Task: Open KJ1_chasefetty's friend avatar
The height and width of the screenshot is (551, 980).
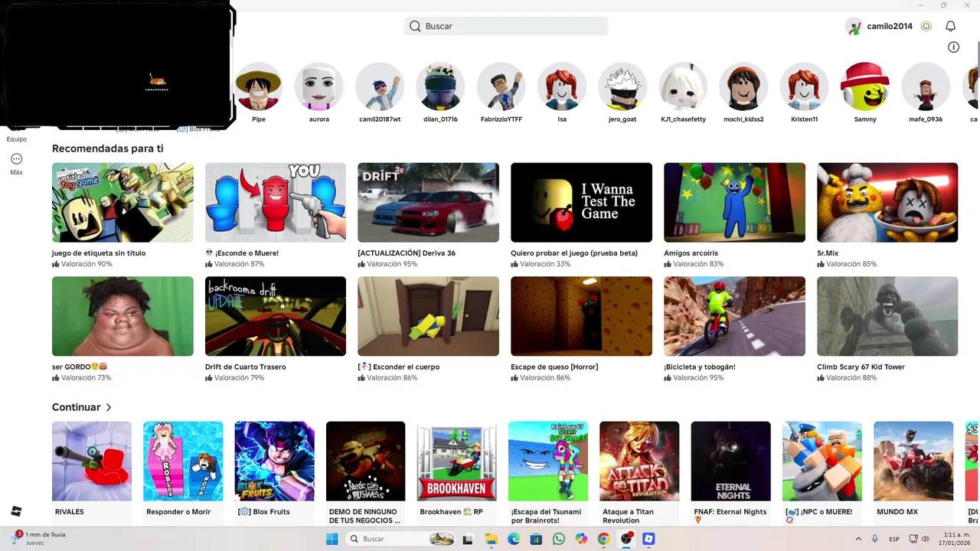Action: [683, 86]
